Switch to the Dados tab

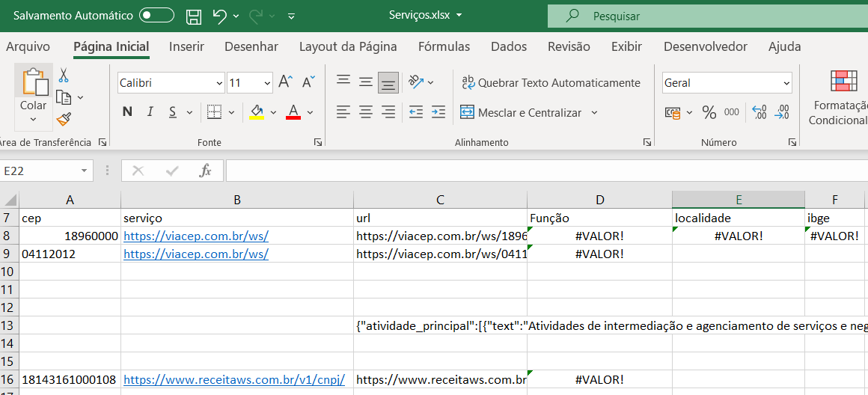[x=509, y=47]
